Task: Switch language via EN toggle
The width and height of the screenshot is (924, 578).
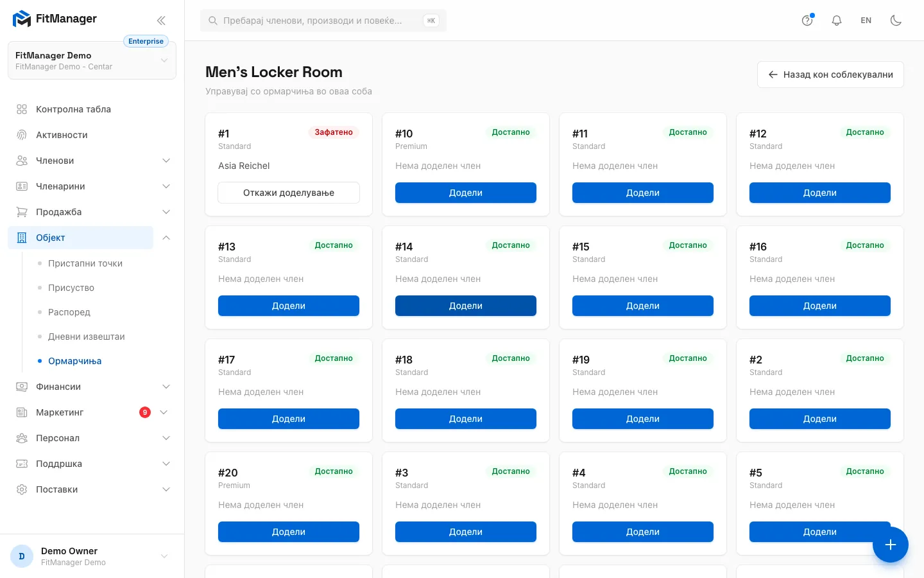Action: [x=866, y=21]
